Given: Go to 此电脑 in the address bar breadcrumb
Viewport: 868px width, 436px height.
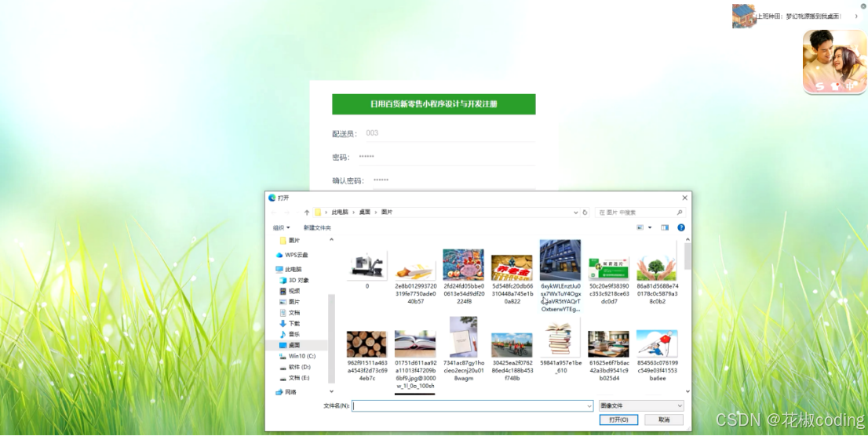Looking at the screenshot, I should pyautogui.click(x=340, y=213).
